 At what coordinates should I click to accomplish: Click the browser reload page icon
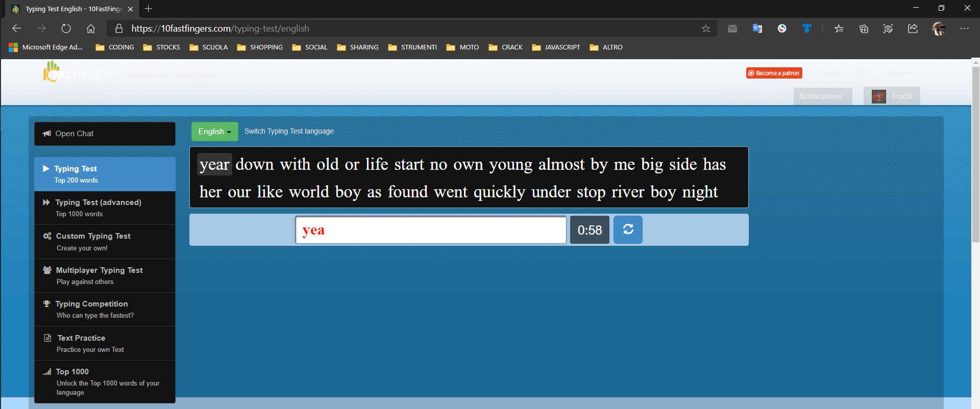pyautogui.click(x=66, y=29)
